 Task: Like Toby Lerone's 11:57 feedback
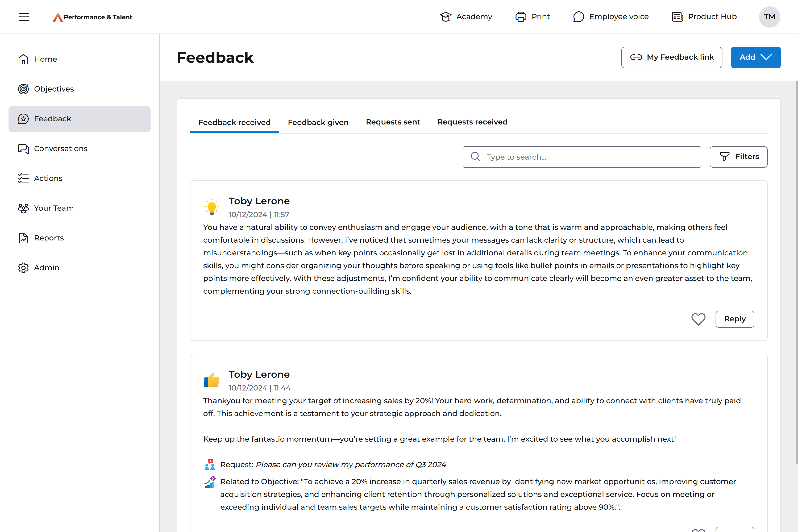pyautogui.click(x=698, y=319)
